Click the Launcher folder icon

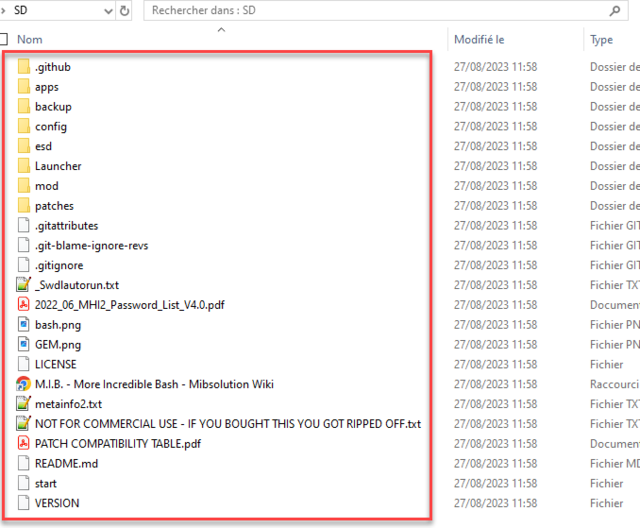click(x=24, y=166)
